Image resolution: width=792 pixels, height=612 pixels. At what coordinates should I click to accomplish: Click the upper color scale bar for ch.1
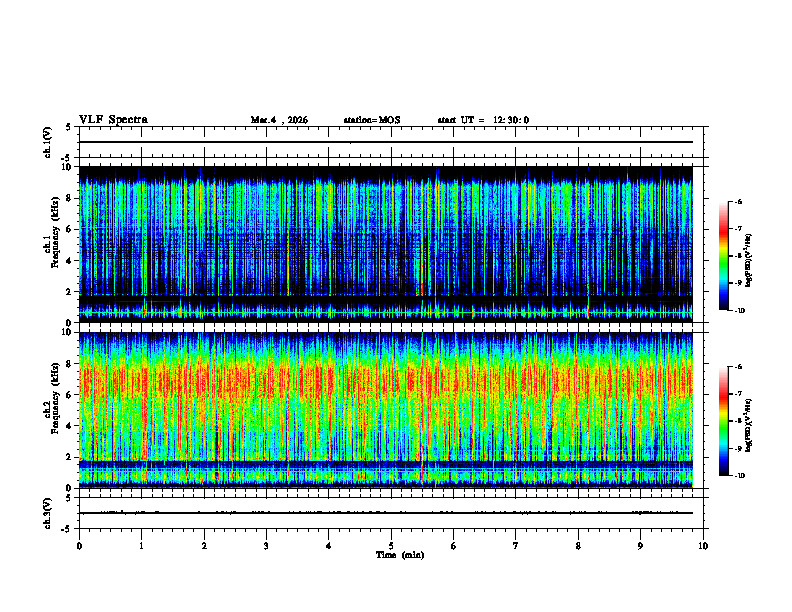tap(724, 256)
